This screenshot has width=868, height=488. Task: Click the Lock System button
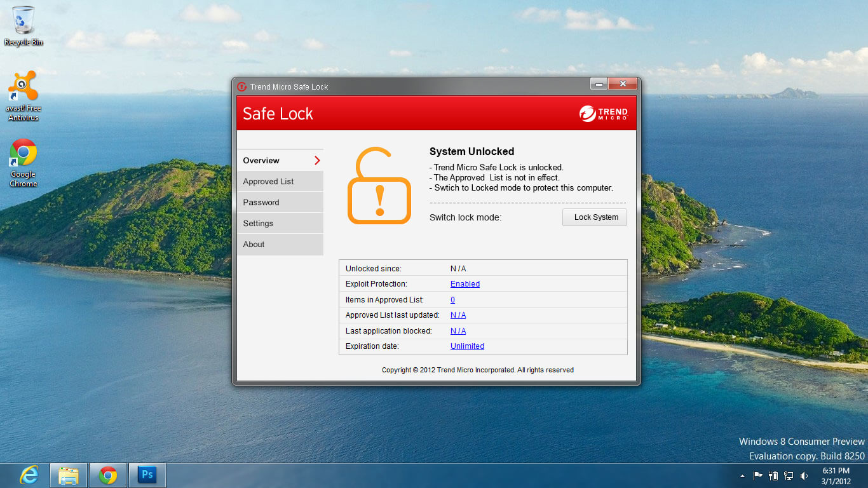point(595,217)
